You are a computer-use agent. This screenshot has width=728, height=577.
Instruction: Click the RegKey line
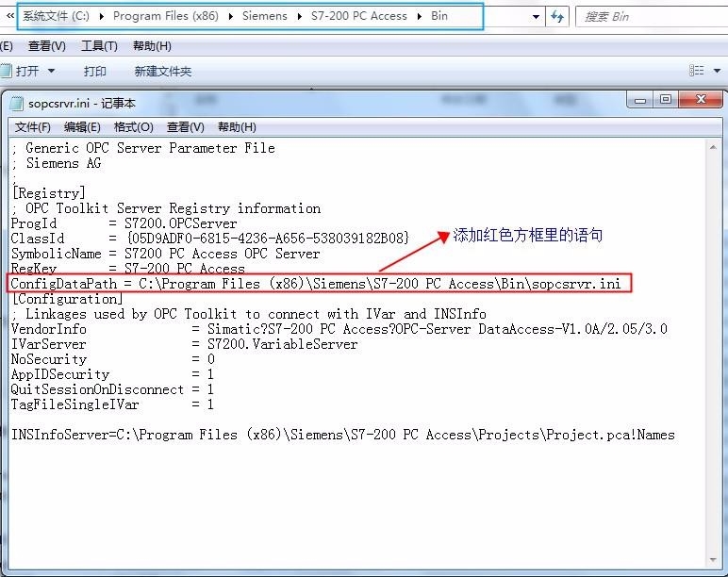[x=128, y=269]
